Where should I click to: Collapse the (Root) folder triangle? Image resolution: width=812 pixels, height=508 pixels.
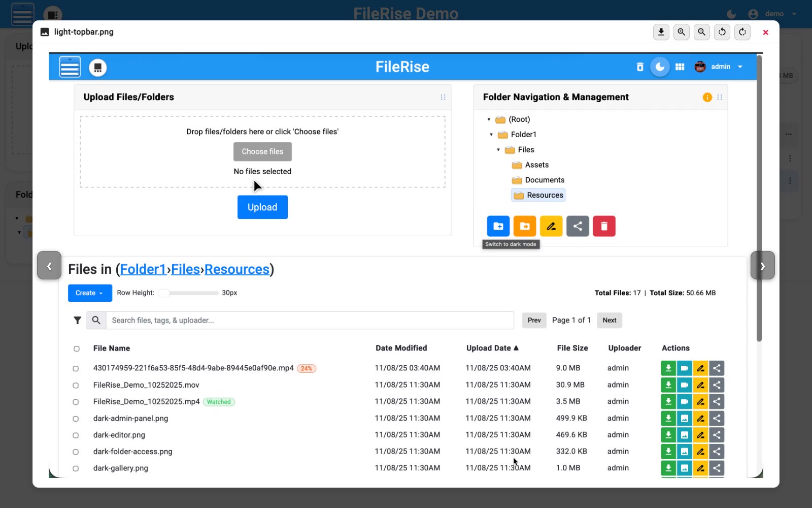489,119
